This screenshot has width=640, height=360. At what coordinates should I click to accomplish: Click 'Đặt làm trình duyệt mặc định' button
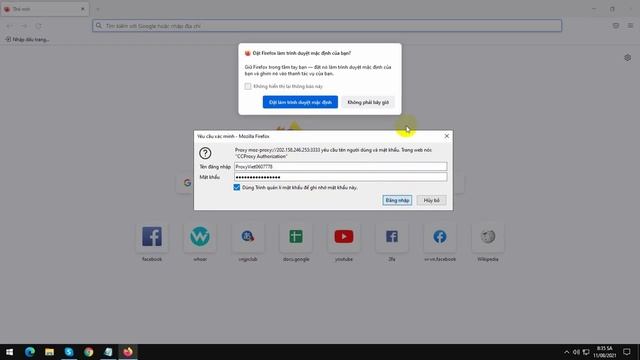(x=300, y=102)
